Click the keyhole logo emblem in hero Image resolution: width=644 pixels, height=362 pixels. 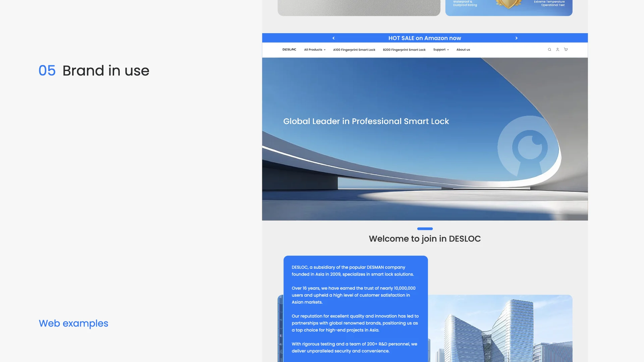click(x=529, y=147)
